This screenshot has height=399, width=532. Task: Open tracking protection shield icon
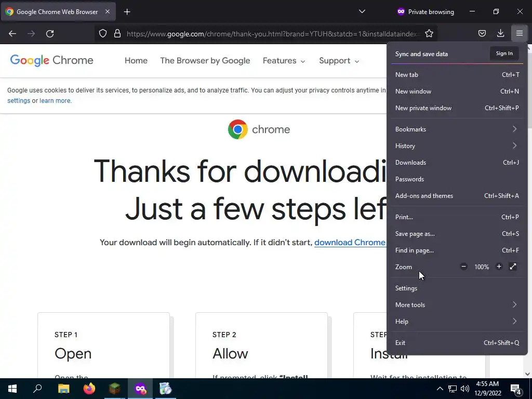[x=103, y=33]
